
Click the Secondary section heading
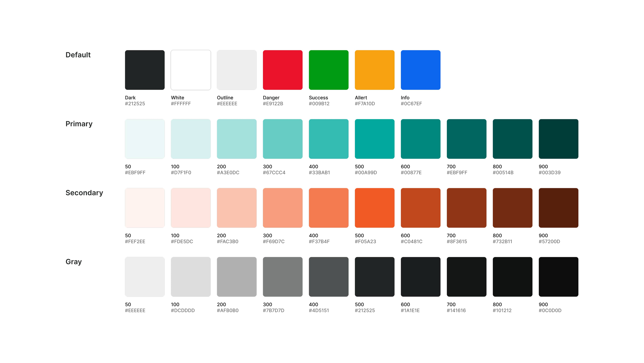[84, 193]
